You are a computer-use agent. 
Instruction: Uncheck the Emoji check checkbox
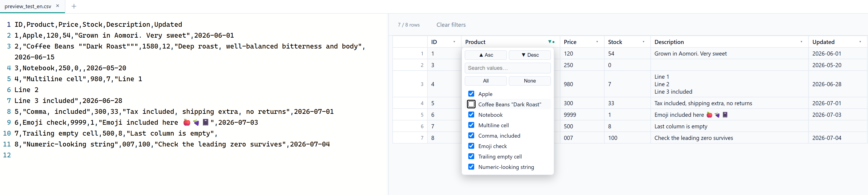pyautogui.click(x=471, y=146)
